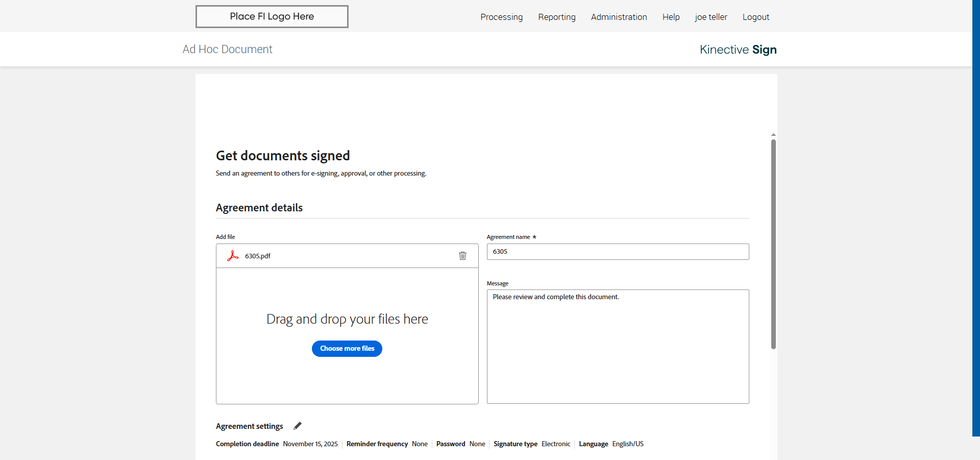Delete the 6305.pdf file with trash icon
Image resolution: width=980 pixels, height=460 pixels.
pyautogui.click(x=462, y=256)
